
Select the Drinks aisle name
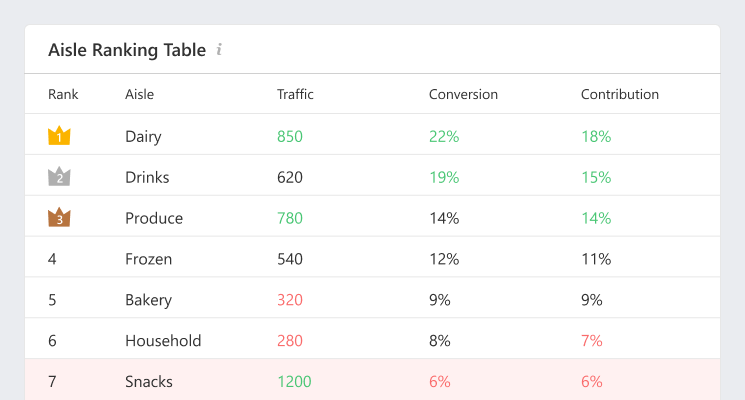click(x=147, y=177)
